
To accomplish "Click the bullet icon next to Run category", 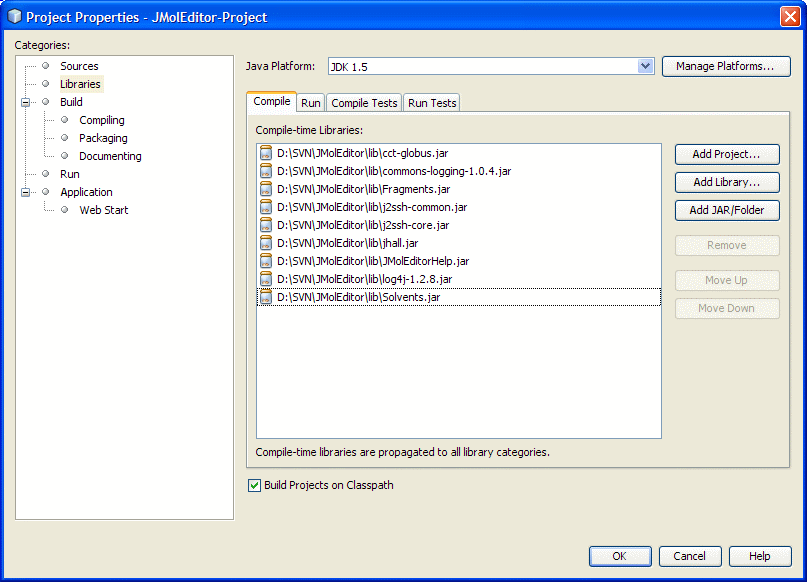I will 46,174.
